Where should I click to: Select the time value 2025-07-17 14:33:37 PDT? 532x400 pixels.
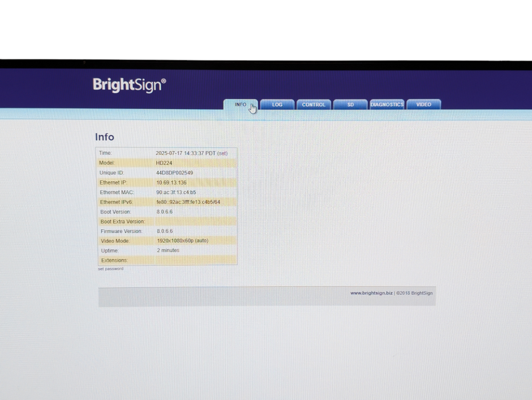186,153
